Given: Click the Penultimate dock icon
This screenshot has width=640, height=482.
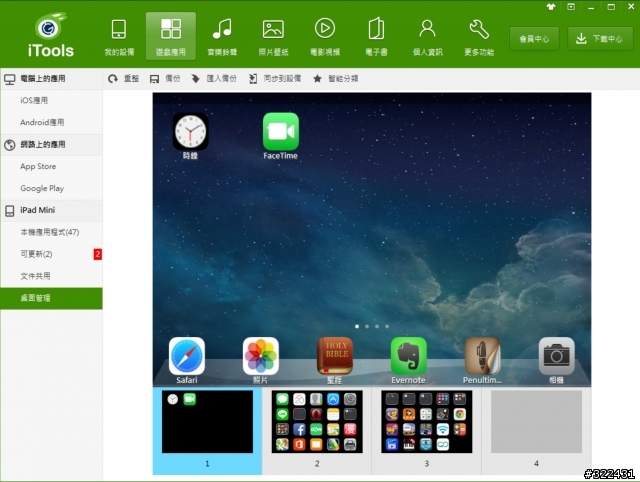Looking at the screenshot, I should (x=482, y=356).
